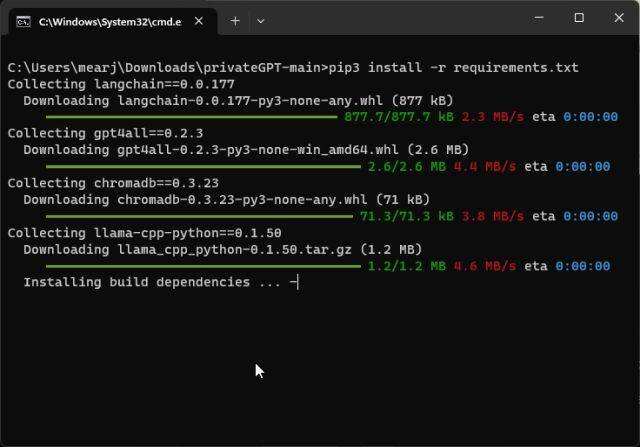Click 'Collecting langchain==0.0.177' line

[x=121, y=85]
